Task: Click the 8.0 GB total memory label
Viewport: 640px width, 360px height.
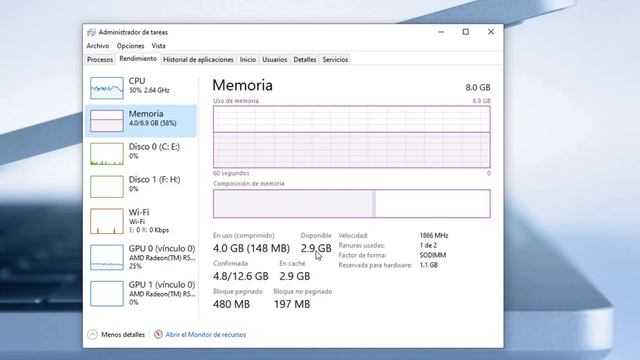Action: [x=478, y=87]
